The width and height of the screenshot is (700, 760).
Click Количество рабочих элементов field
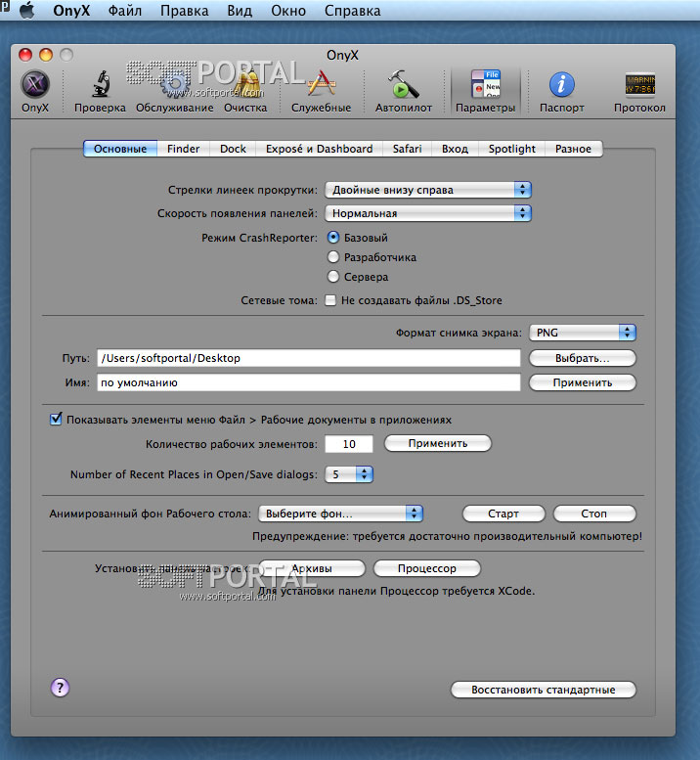point(349,444)
